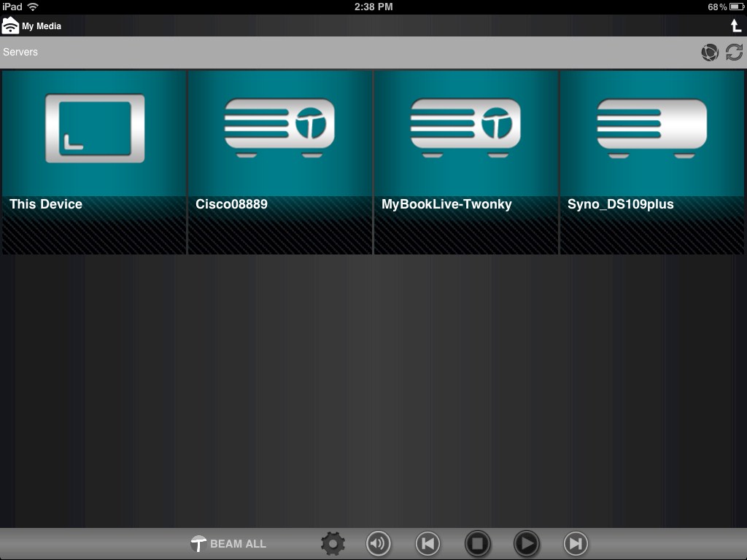Tap the battery indicator
This screenshot has height=560, width=747.
pos(737,7)
